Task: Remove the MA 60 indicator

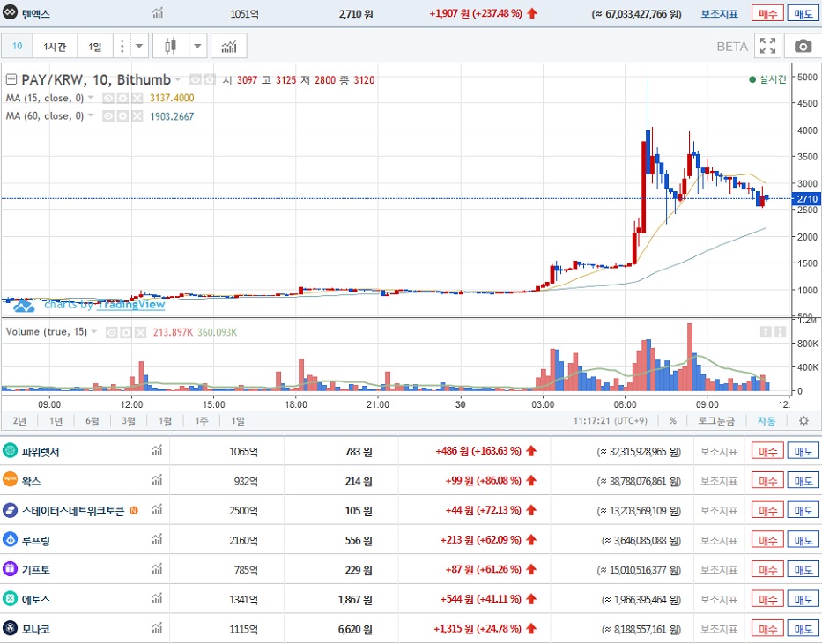Action: 137,115
